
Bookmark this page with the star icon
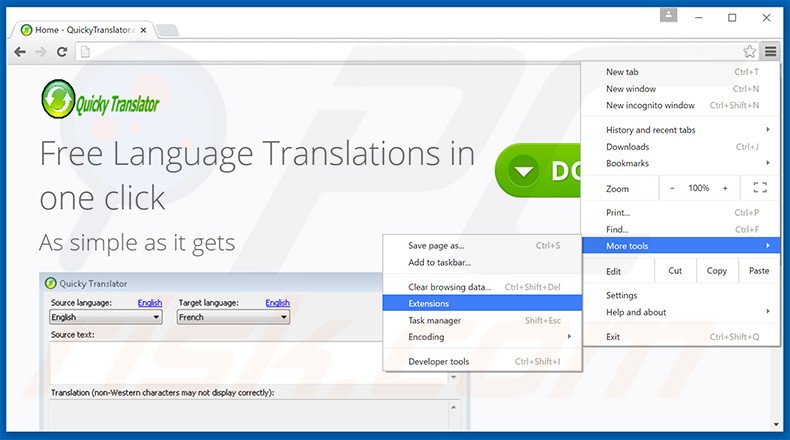tap(750, 51)
